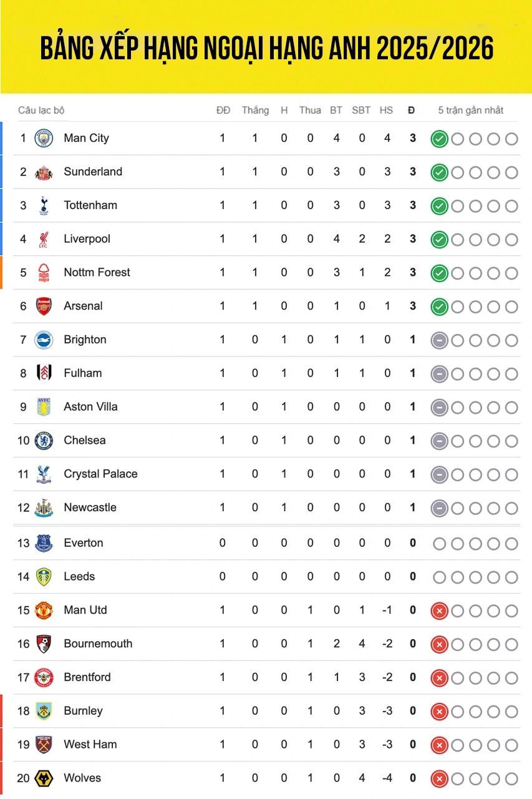Select the Tottenham cockerel crest
Viewport: 532px width, 799px height.
(x=44, y=205)
